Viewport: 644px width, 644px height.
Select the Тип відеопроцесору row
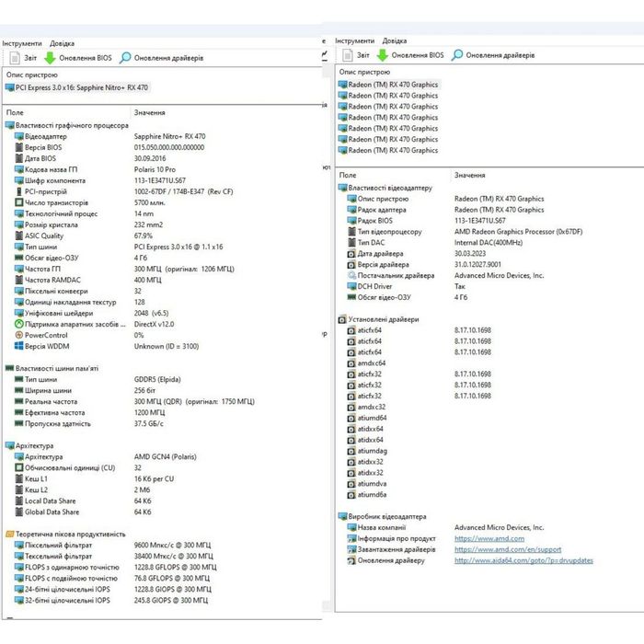[466, 232]
